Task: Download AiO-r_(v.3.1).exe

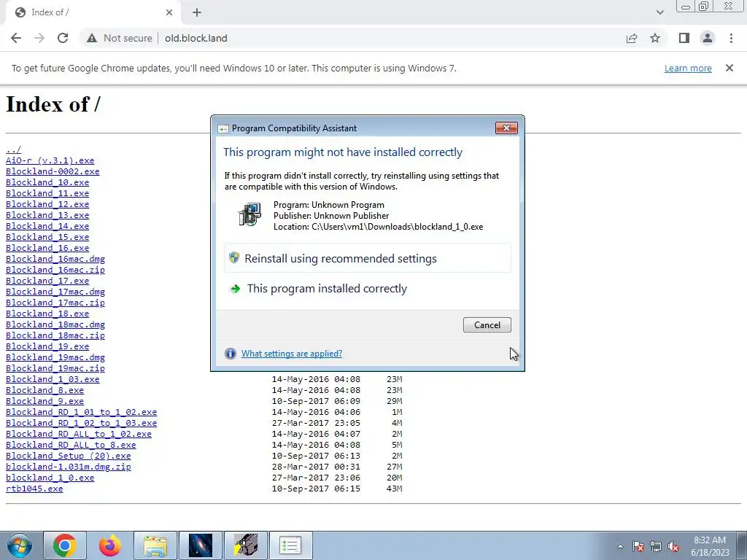Action: pyautogui.click(x=50, y=160)
